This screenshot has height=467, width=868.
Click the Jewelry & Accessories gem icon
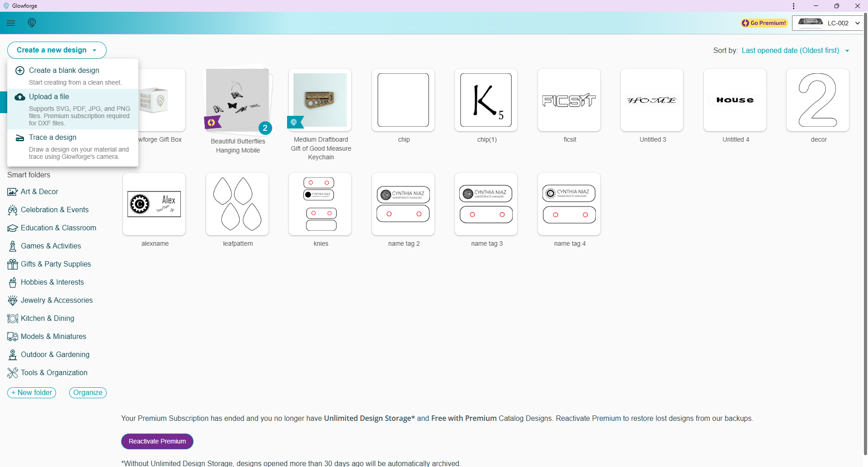point(12,300)
